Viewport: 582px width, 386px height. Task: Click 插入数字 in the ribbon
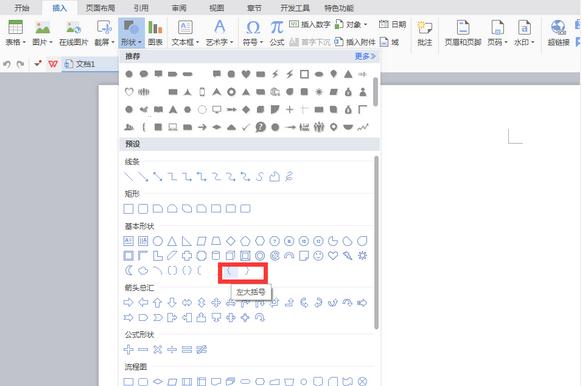(310, 24)
